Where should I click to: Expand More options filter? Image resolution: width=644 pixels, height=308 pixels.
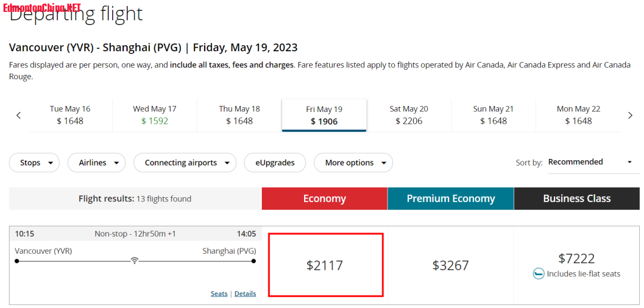(354, 163)
